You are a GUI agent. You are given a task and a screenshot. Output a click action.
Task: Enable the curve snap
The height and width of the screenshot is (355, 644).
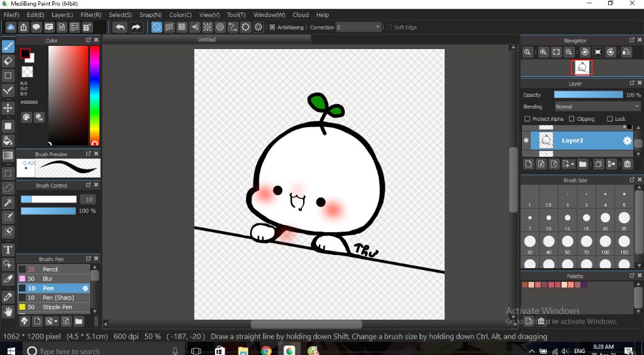pos(233,27)
